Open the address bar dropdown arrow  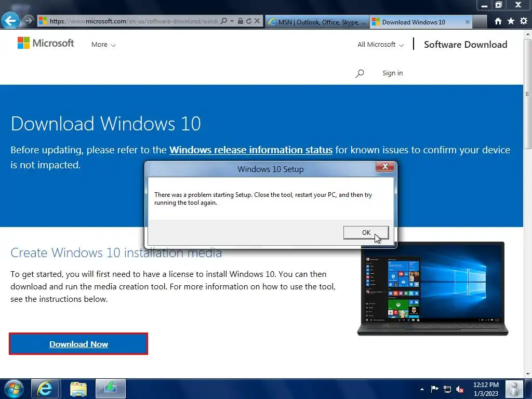point(232,21)
